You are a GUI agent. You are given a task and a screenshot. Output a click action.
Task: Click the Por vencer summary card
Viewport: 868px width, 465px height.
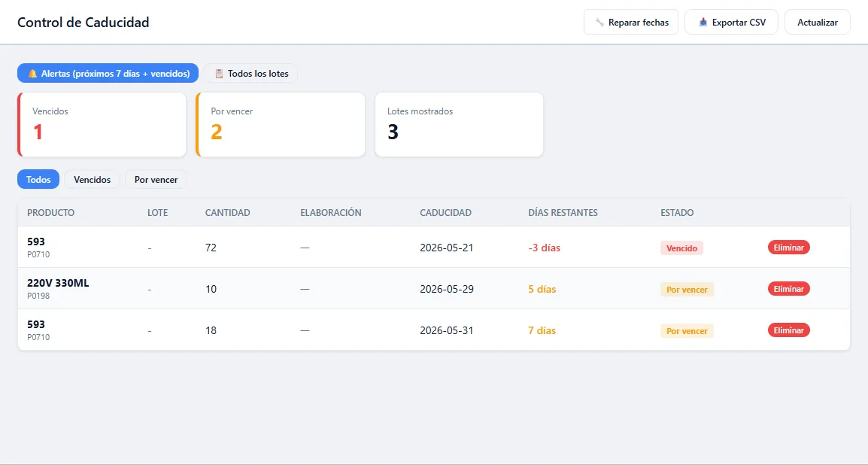click(x=281, y=125)
